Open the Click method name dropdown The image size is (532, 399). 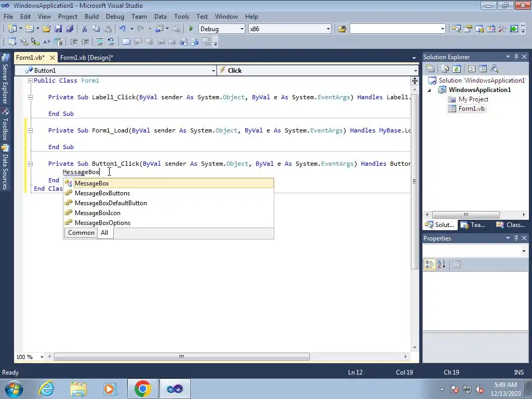[x=415, y=71]
